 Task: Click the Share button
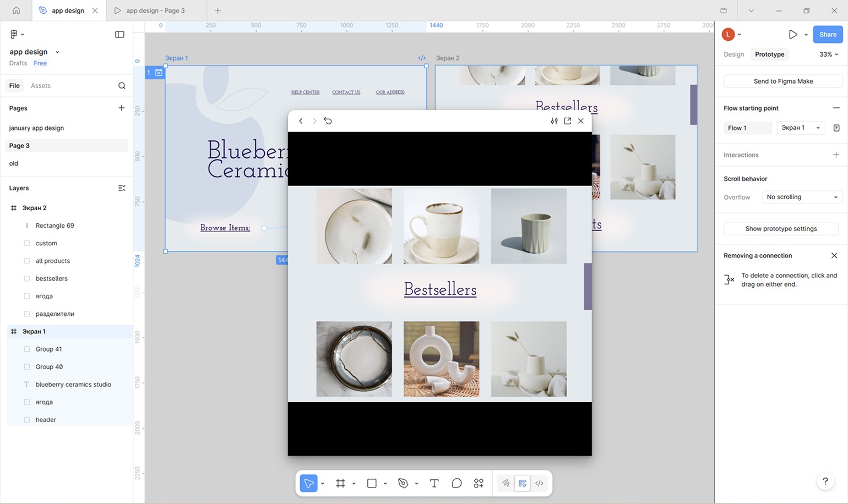pos(827,35)
